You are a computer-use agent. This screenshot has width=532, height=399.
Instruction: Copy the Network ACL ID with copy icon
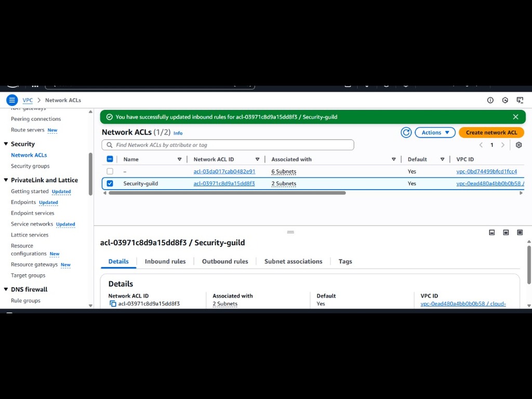click(x=113, y=303)
